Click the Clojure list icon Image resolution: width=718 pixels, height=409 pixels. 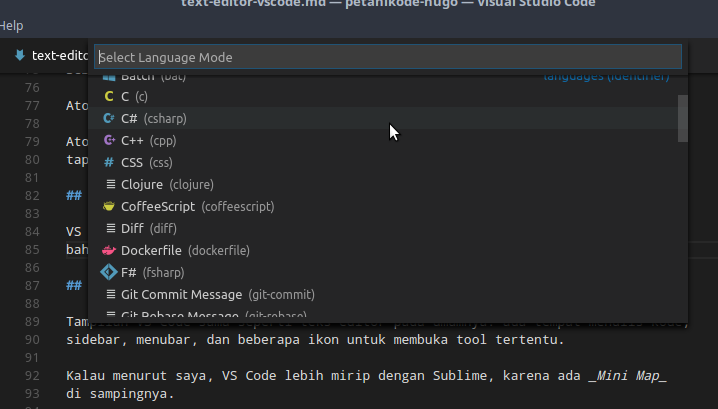[111, 184]
